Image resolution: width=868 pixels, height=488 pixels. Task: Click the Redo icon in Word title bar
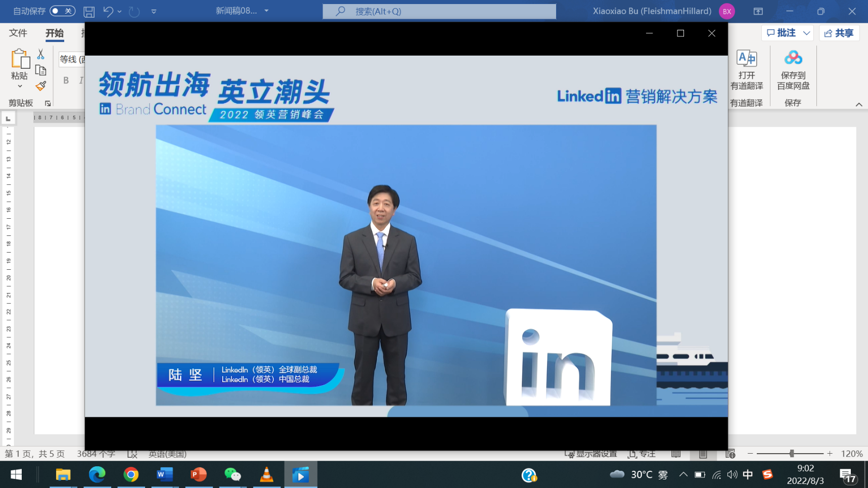134,11
